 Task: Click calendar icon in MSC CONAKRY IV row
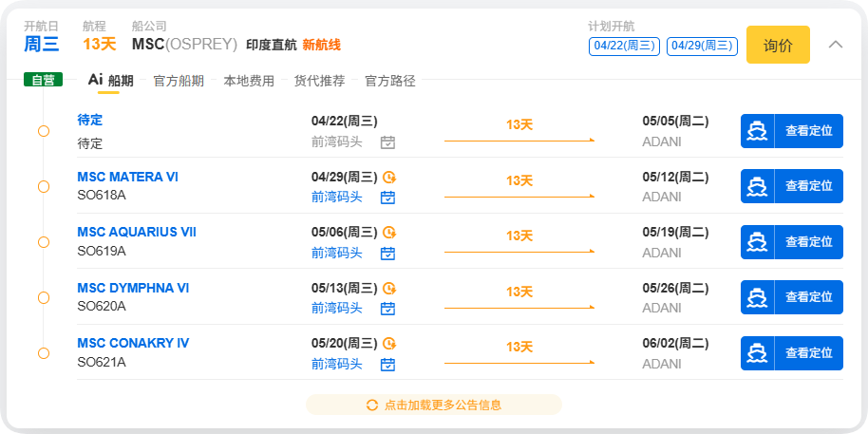click(x=387, y=365)
